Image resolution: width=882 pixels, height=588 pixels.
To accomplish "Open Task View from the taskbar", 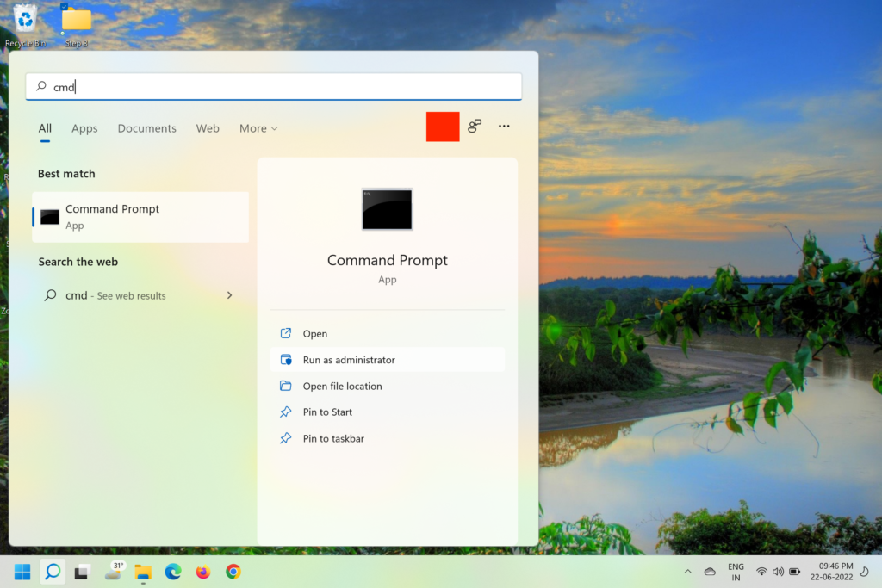I will pyautogui.click(x=83, y=571).
